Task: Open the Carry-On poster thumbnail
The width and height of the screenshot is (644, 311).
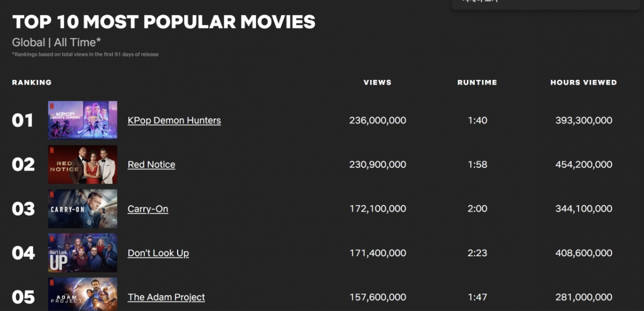Action: (x=83, y=209)
